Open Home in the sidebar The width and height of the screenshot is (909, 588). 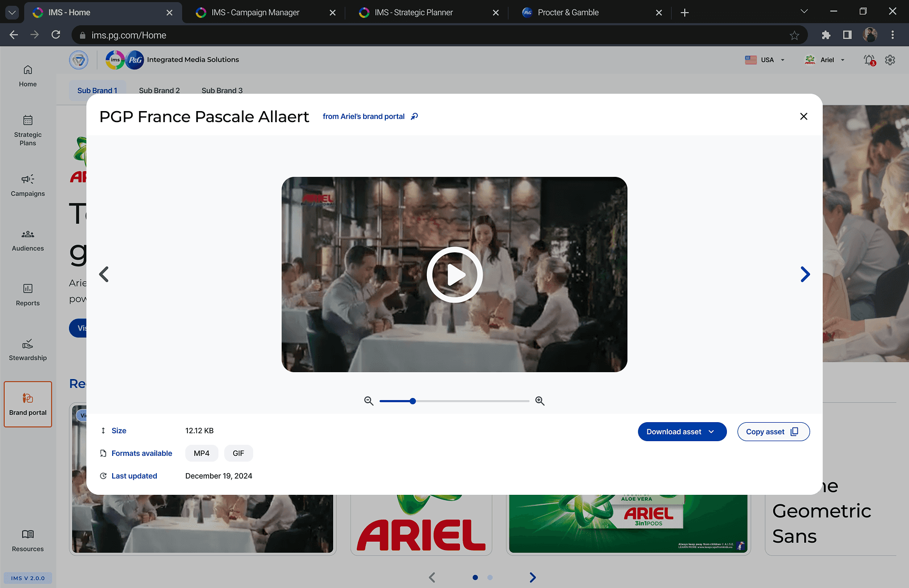(28, 76)
